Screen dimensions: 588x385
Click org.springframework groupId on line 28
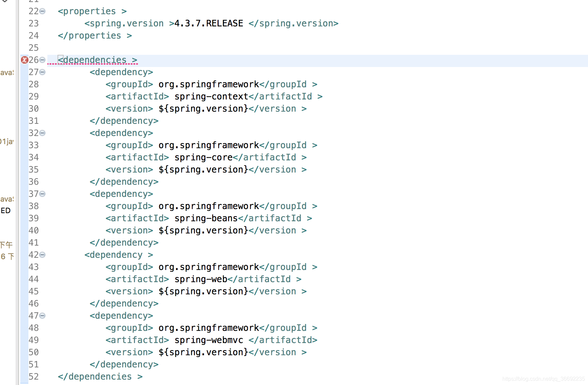point(209,84)
